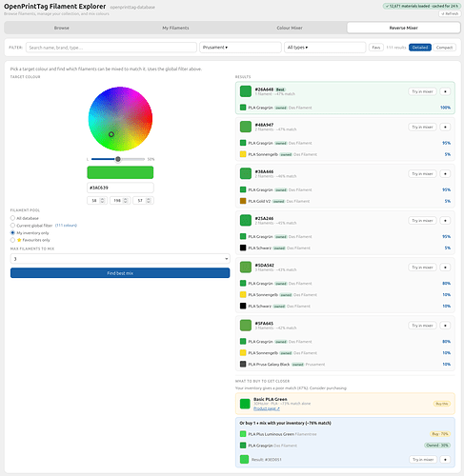Viewport: 464px width, 476px height.
Task: Open the Max filaments to mix dropdown
Action: point(120,259)
